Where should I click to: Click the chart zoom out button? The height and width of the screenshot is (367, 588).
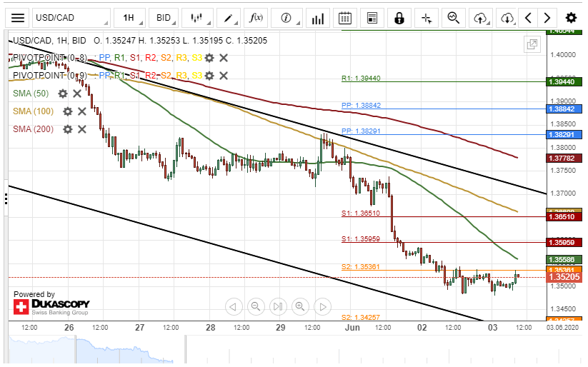pos(256,306)
